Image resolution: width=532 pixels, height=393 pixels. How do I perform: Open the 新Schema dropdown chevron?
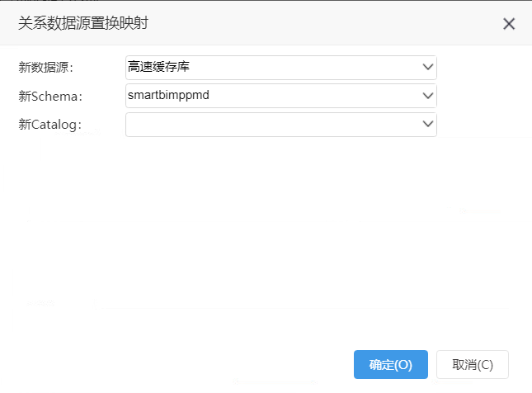click(428, 96)
